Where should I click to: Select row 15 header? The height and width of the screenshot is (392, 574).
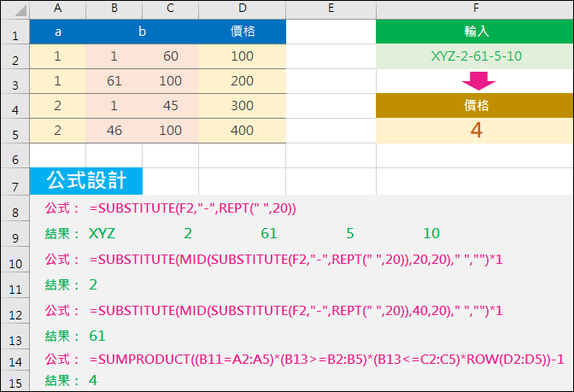point(15,381)
